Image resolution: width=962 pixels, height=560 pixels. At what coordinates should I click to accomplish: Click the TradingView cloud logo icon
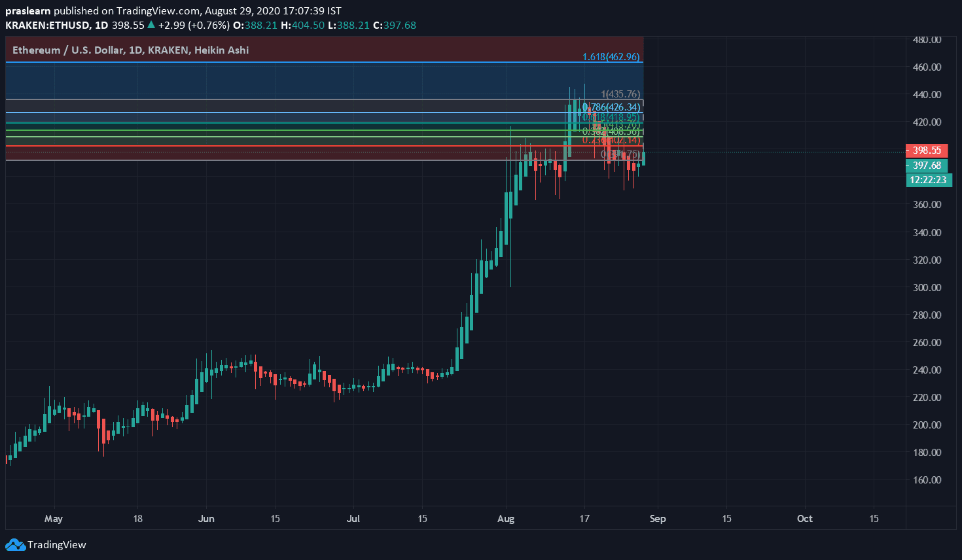point(15,544)
